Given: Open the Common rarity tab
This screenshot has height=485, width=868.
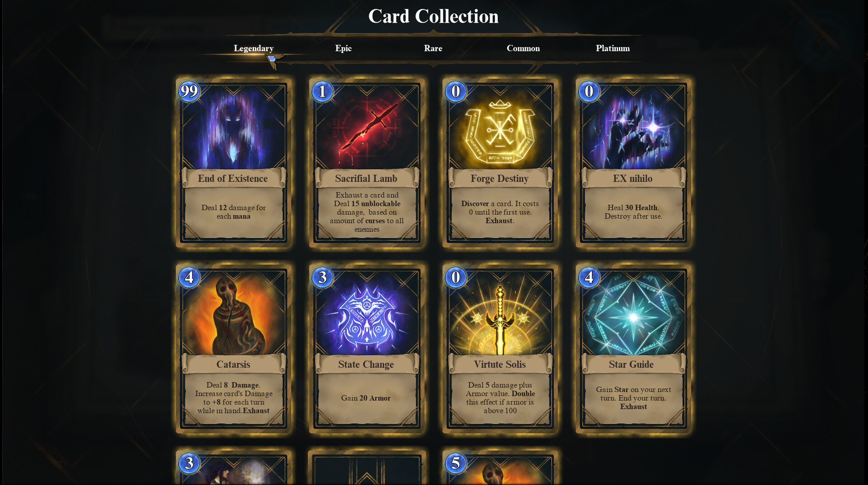Looking at the screenshot, I should [523, 48].
